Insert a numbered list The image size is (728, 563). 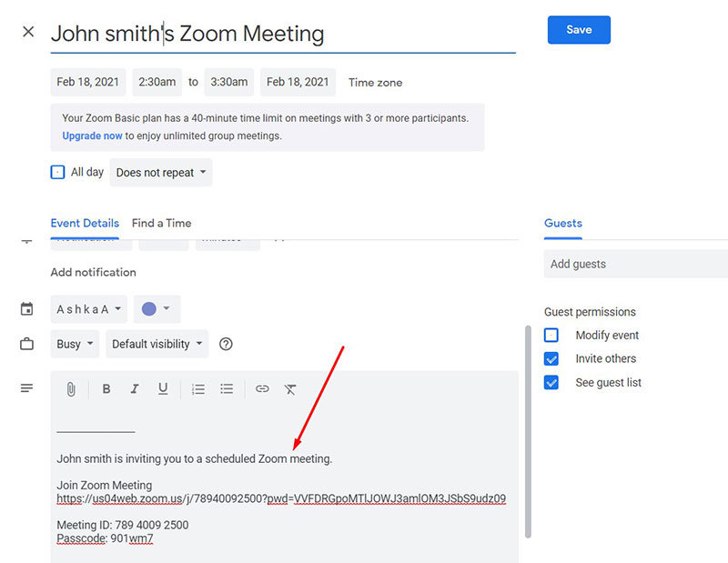click(x=198, y=389)
